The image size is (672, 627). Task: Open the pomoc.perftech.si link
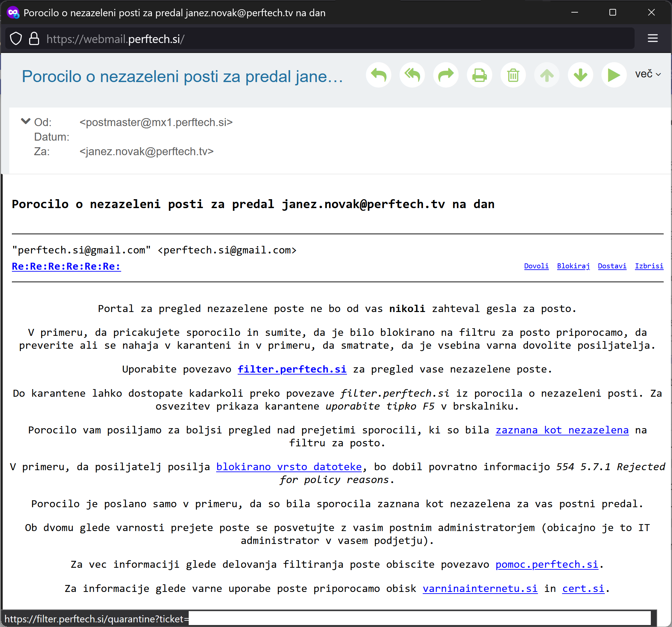coord(547,564)
